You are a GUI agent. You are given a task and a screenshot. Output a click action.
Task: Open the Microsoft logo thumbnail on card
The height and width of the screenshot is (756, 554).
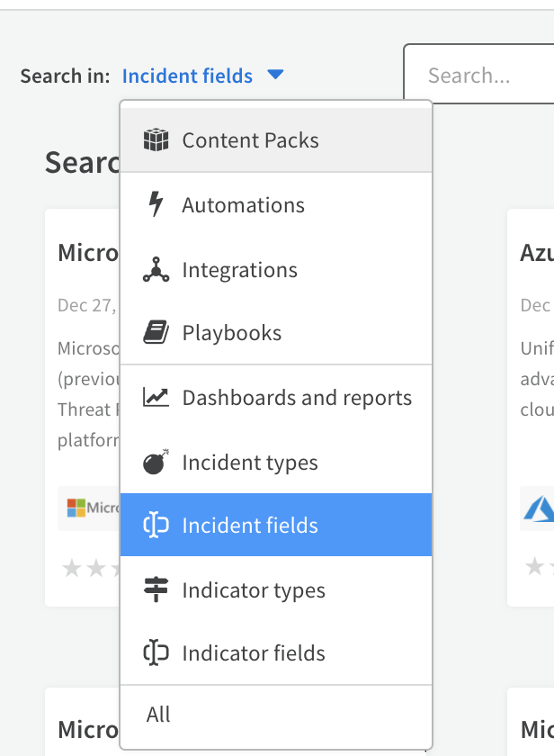tap(90, 508)
